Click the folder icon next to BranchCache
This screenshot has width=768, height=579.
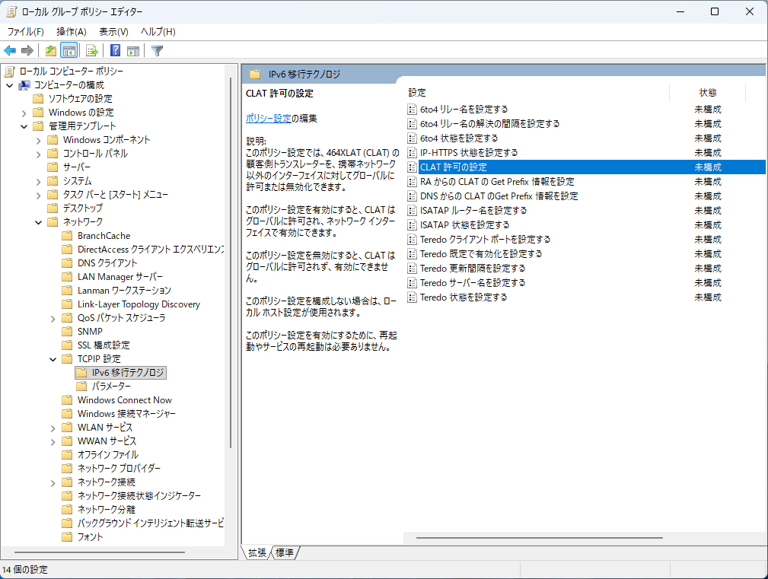pos(67,236)
